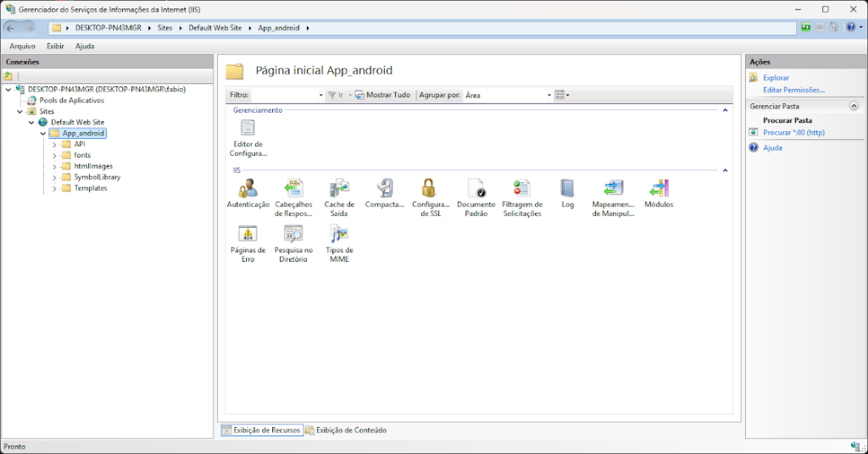Expand the Templates folder node

point(54,189)
